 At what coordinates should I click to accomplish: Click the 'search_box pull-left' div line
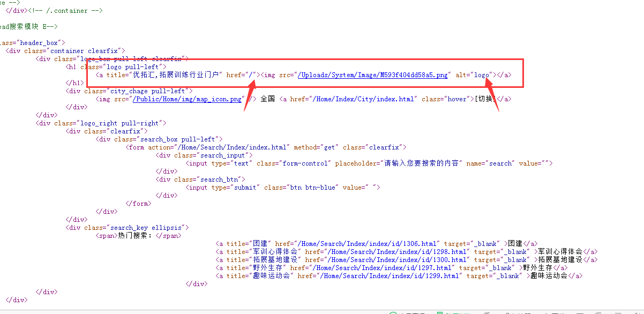pos(159,139)
